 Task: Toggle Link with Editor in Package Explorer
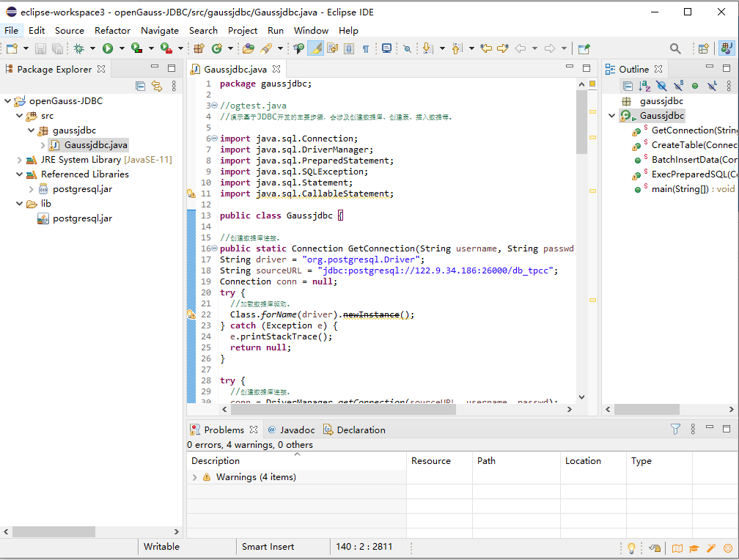tap(156, 86)
